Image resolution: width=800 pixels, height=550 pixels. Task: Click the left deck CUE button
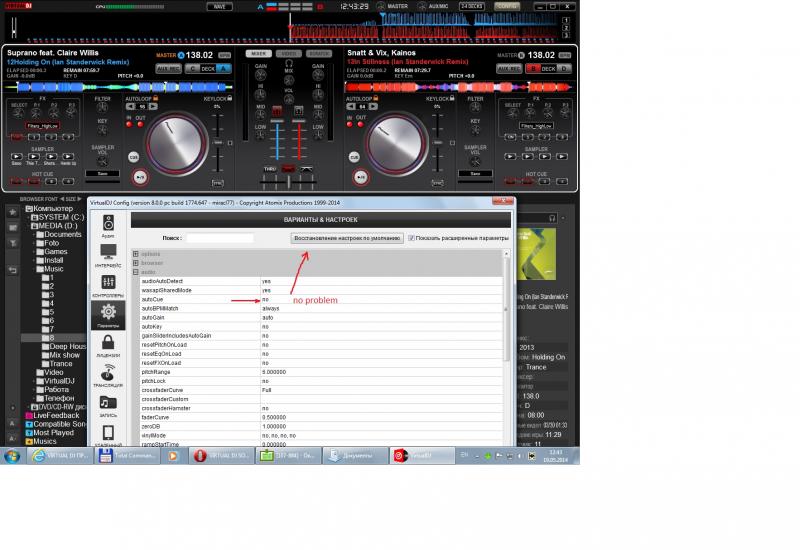(x=134, y=157)
